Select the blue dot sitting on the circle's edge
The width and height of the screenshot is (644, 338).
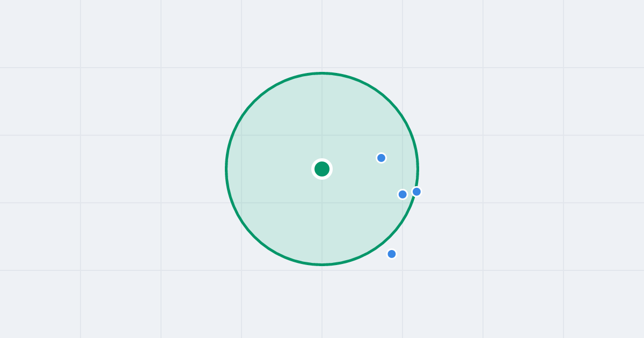(x=416, y=192)
